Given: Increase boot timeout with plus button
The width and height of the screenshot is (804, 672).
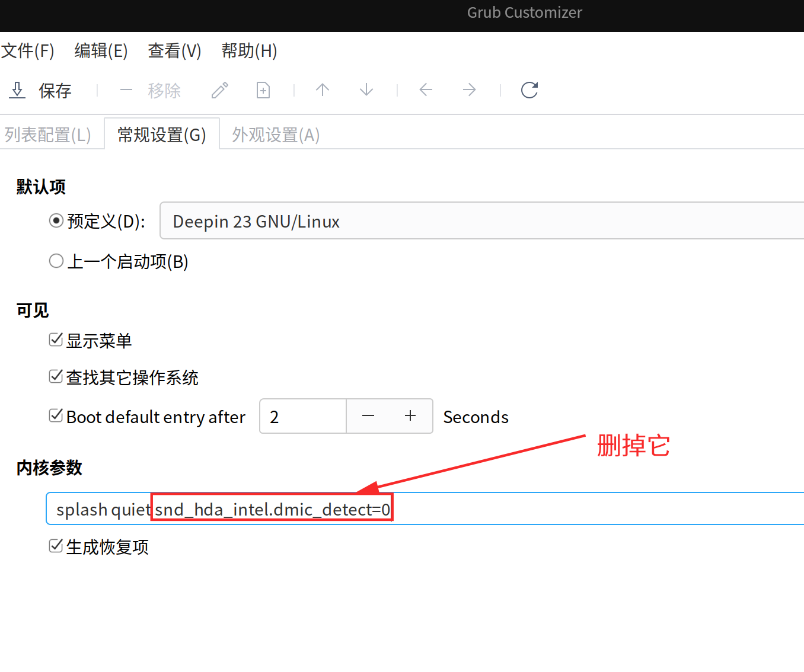Looking at the screenshot, I should [x=410, y=416].
